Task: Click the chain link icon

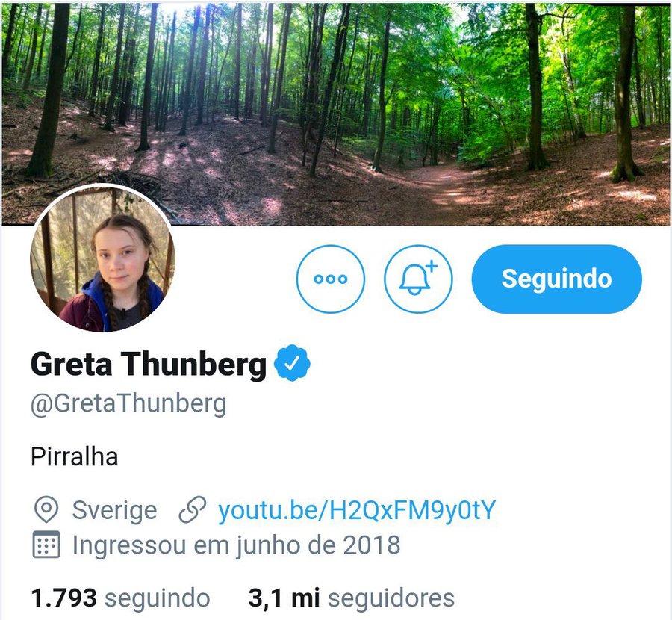Action: tap(192, 509)
